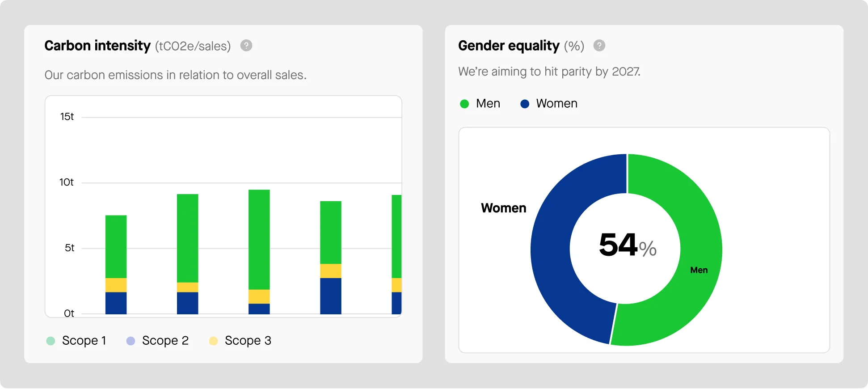Toggle the Scope 3 legend item
The width and height of the screenshot is (868, 389).
coord(240,341)
